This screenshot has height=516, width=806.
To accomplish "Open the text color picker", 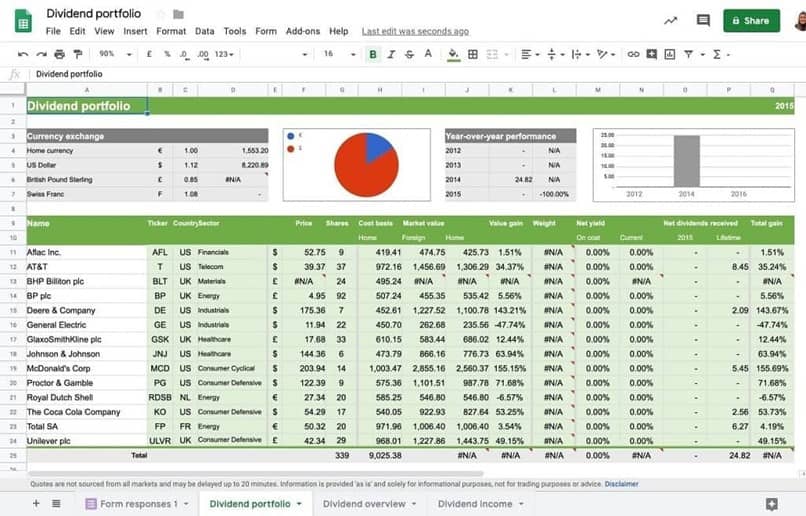I will (428, 54).
